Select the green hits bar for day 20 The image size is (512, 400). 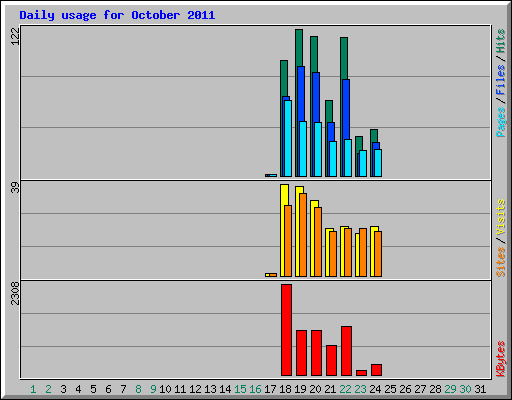(x=314, y=54)
